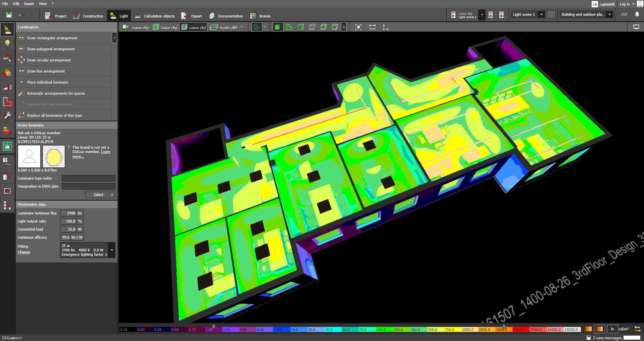
Task: Click the Change fitting link
Action: pyautogui.click(x=24, y=252)
